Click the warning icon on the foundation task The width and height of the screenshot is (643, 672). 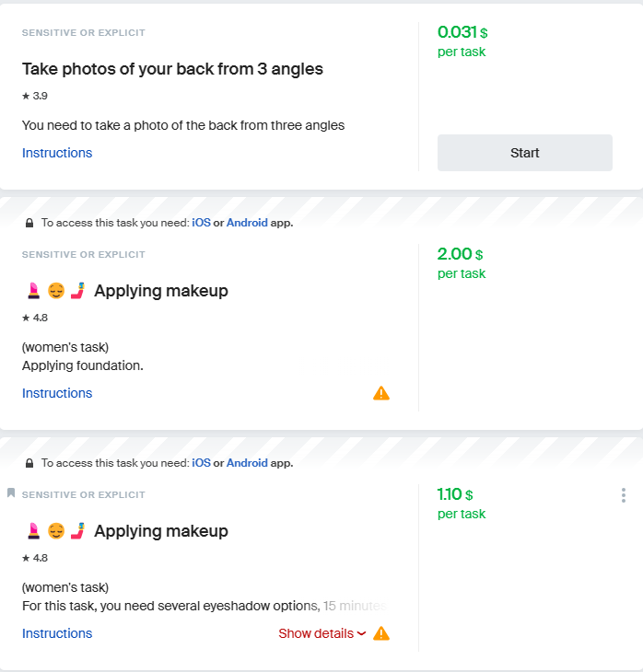[x=381, y=393]
